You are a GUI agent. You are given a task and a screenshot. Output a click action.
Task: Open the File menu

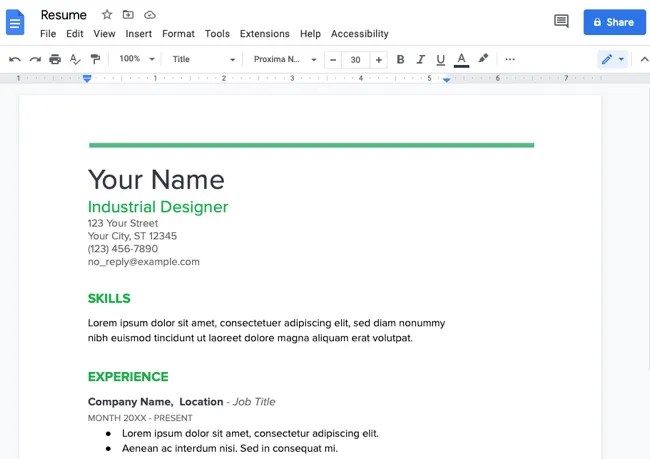coord(48,34)
